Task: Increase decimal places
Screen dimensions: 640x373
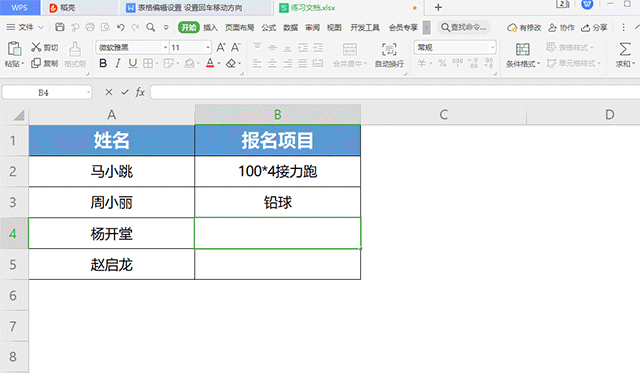Action: [473, 63]
